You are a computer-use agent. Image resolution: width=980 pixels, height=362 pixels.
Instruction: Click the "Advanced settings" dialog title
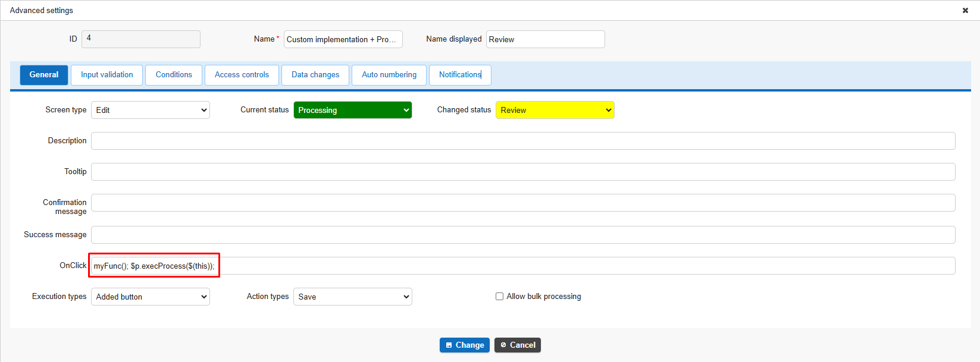click(42, 10)
